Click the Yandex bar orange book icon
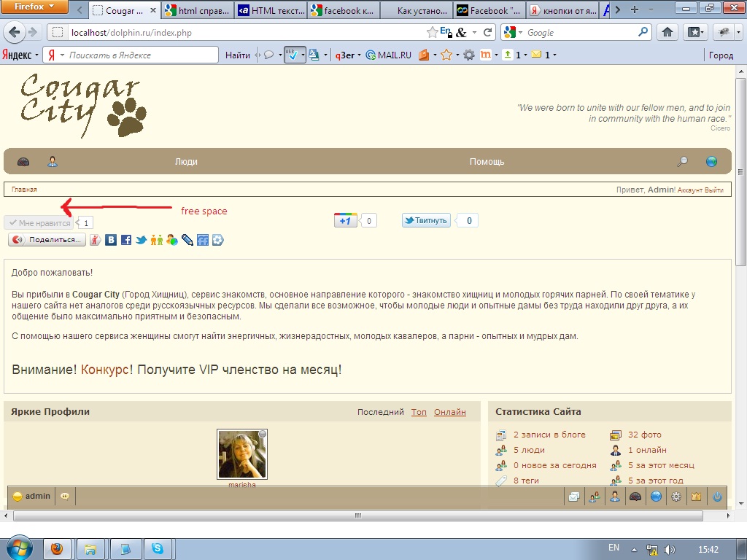The width and height of the screenshot is (747, 560). [x=424, y=55]
